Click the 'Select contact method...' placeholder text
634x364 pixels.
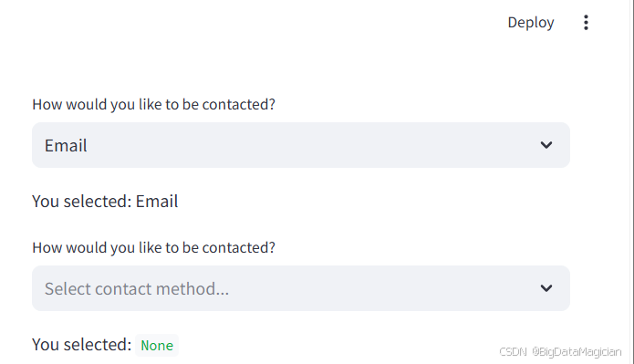pos(137,289)
